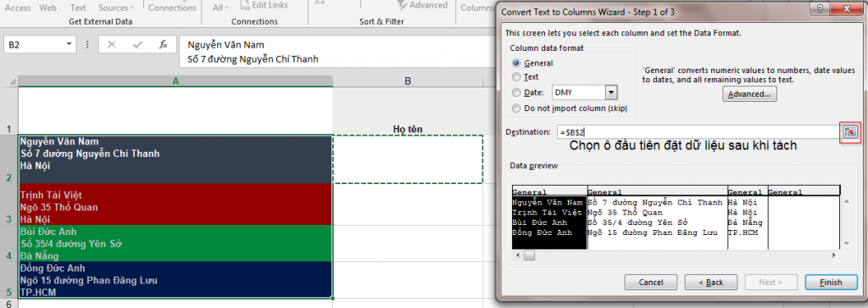Expand the Name Box dropdown arrow
This screenshot has height=308, width=868.
(x=69, y=45)
